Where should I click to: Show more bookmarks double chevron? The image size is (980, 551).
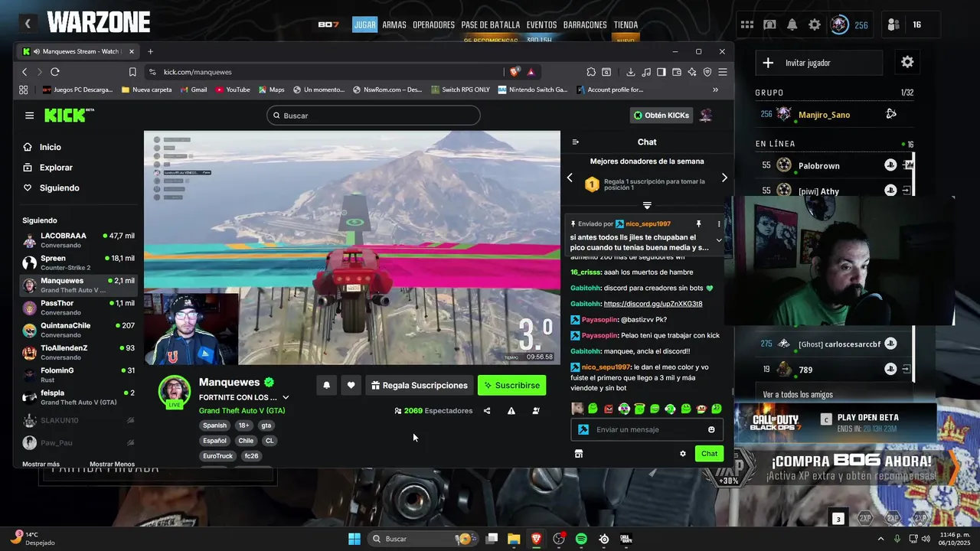click(x=715, y=90)
